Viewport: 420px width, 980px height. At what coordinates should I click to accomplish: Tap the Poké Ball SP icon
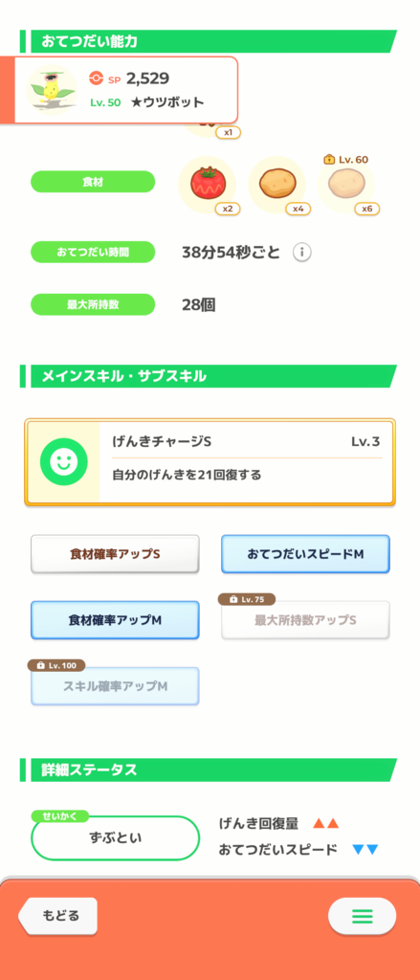coord(97,78)
